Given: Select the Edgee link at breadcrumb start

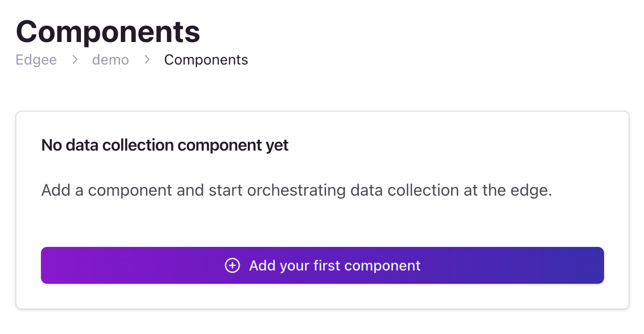Looking at the screenshot, I should [36, 59].
